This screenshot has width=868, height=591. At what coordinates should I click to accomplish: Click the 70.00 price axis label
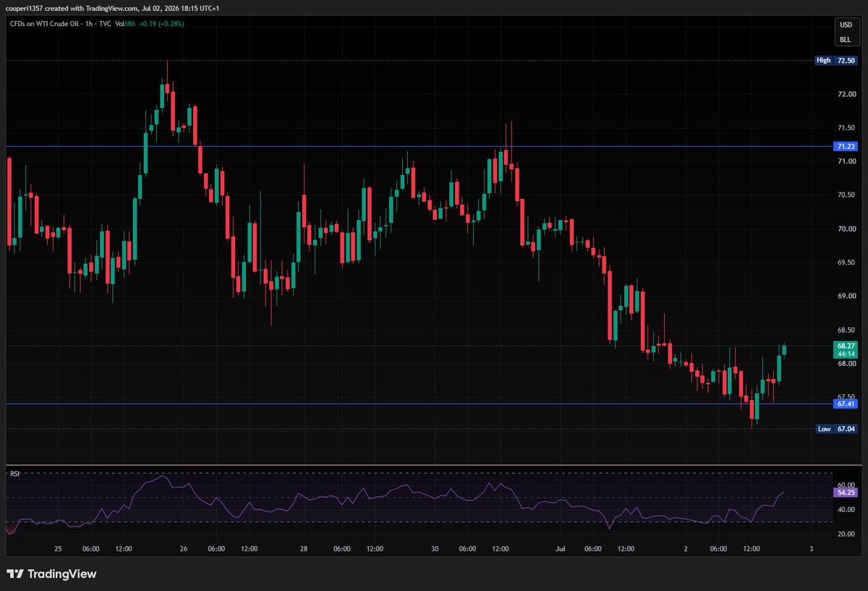(846, 229)
